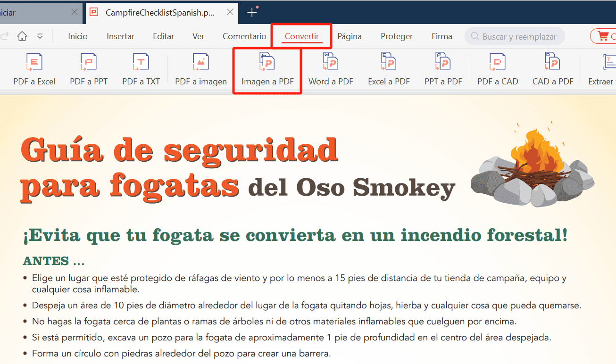This screenshot has height=364, width=616.
Task: Open the Comentario ribbon tab
Action: coord(244,36)
